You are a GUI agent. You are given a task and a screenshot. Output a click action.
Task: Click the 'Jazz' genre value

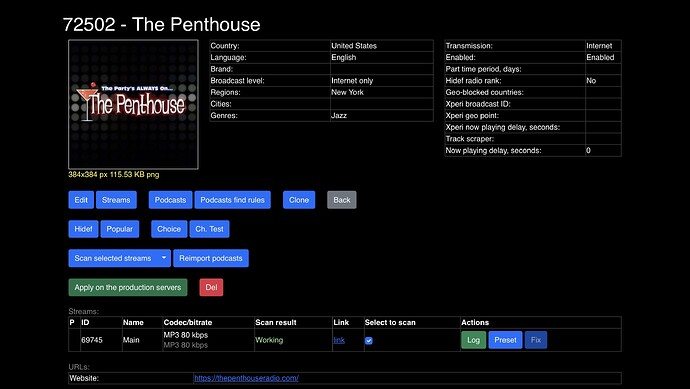tap(339, 116)
